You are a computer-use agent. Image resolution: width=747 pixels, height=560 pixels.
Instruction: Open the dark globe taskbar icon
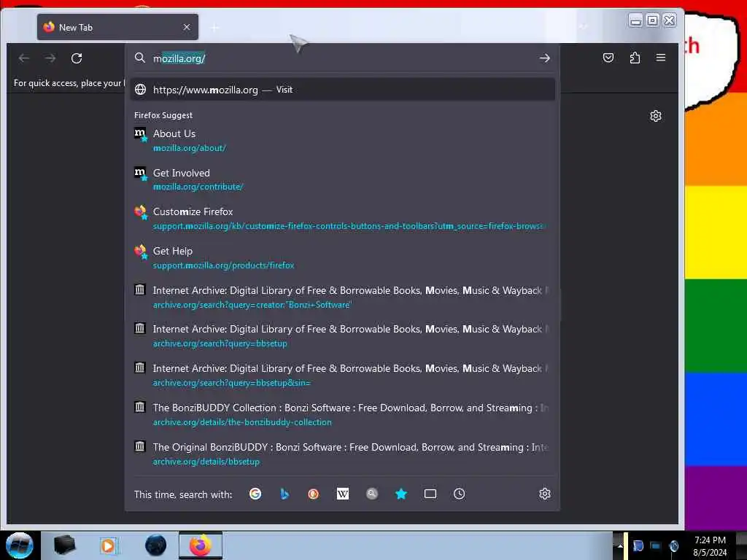click(x=156, y=545)
